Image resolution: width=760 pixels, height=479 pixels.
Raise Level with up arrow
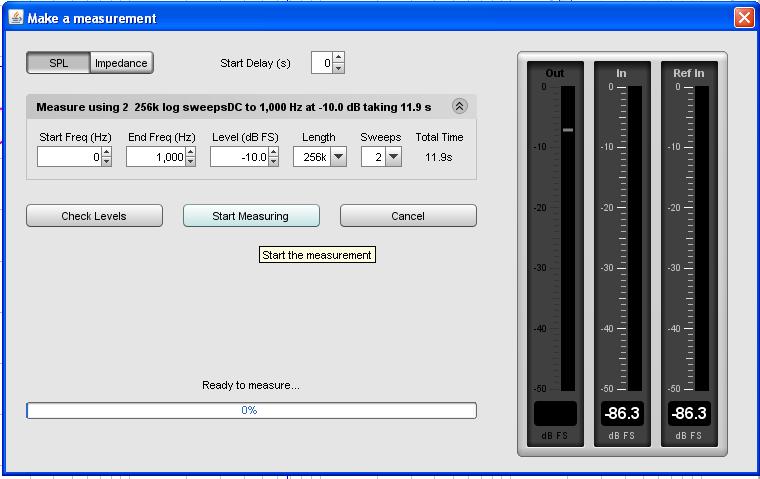273,152
